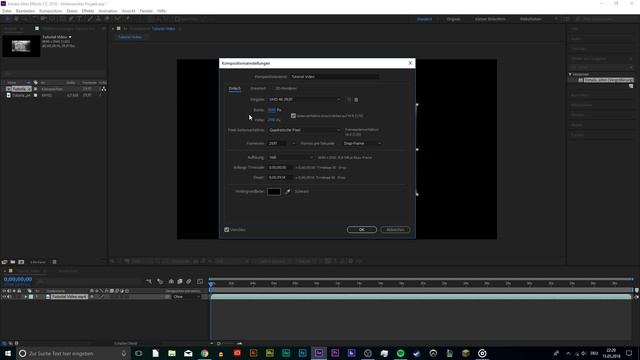
Task: Click the Framerate 29,97 value field
Action: pos(277,144)
